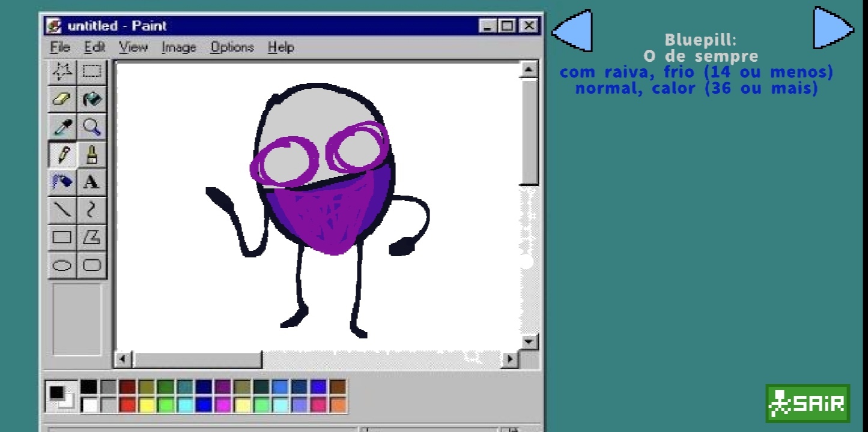Click the horizontal scrollbar thumb
868x432 pixels.
(197, 359)
